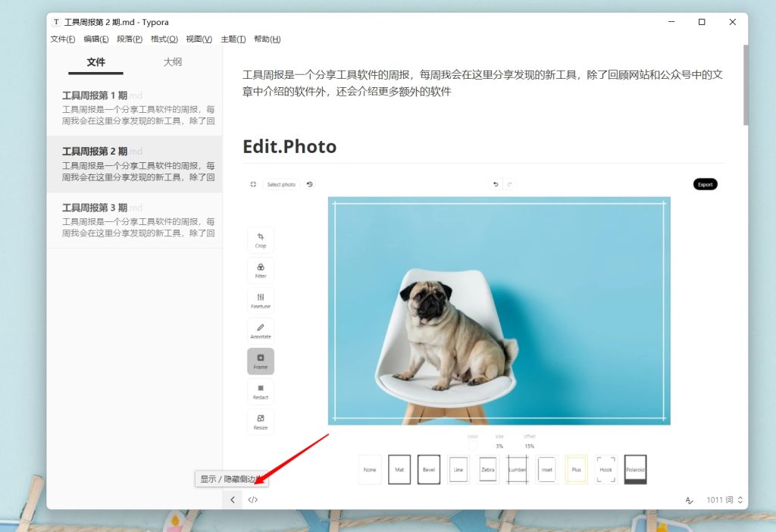This screenshot has width=776, height=532.
Task: Click the Export button in Edit.Photo
Action: (706, 185)
